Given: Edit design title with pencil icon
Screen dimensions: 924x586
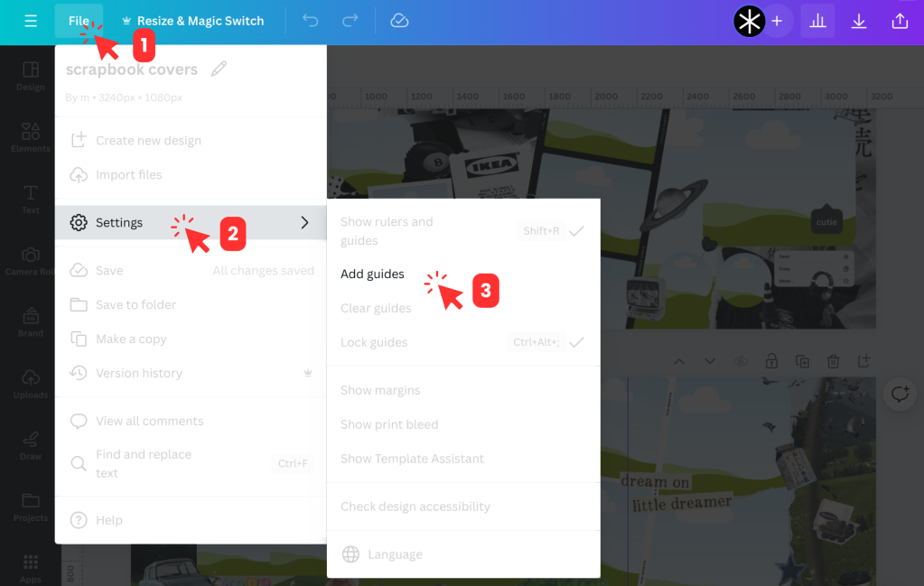Looking at the screenshot, I should click(x=219, y=69).
